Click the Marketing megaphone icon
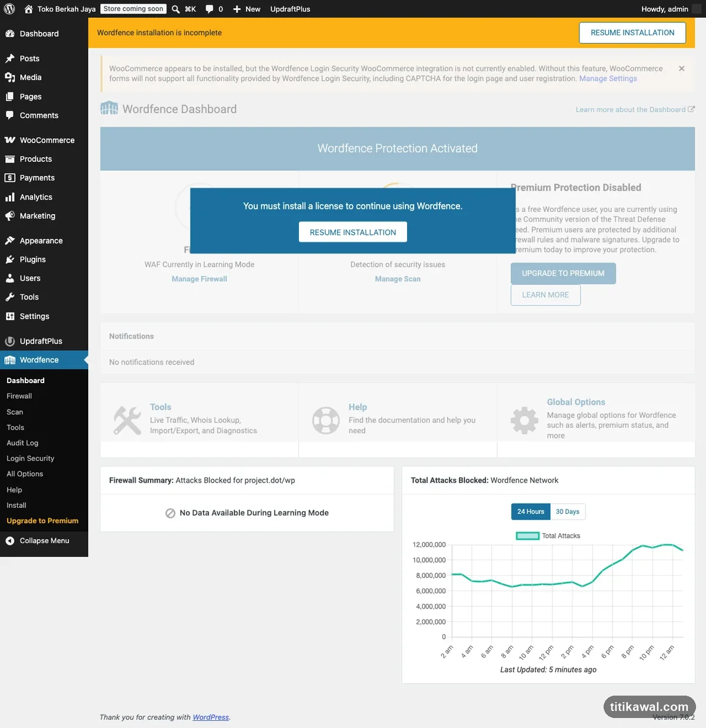The width and height of the screenshot is (706, 728). (10, 216)
